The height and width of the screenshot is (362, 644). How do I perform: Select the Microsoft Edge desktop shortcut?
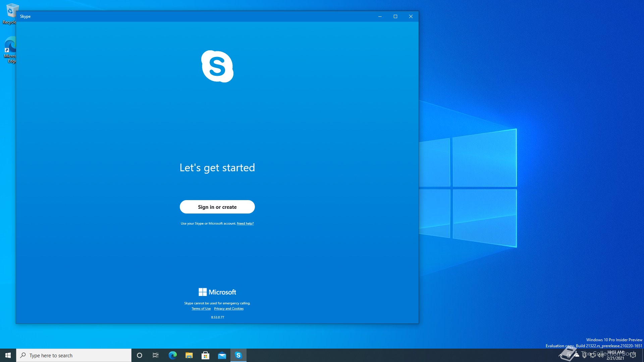coord(10,50)
